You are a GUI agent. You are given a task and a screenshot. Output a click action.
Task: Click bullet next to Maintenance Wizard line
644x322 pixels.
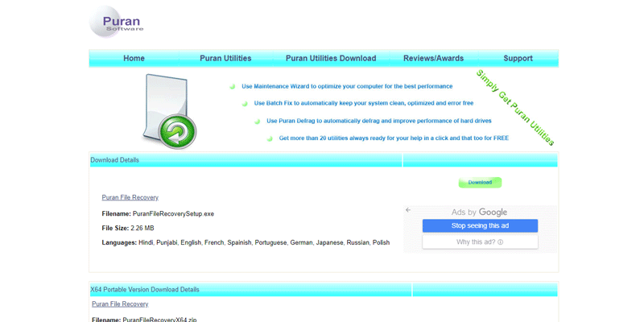pyautogui.click(x=232, y=87)
